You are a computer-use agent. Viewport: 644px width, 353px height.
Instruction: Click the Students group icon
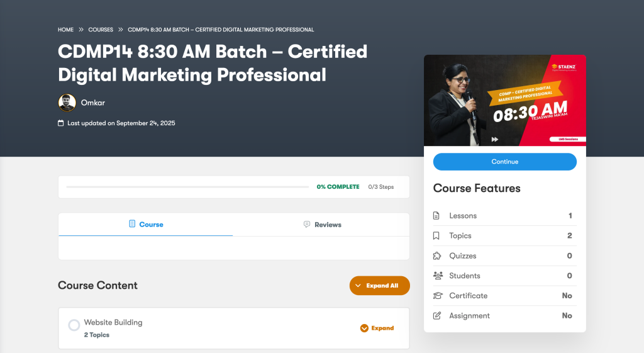437,276
